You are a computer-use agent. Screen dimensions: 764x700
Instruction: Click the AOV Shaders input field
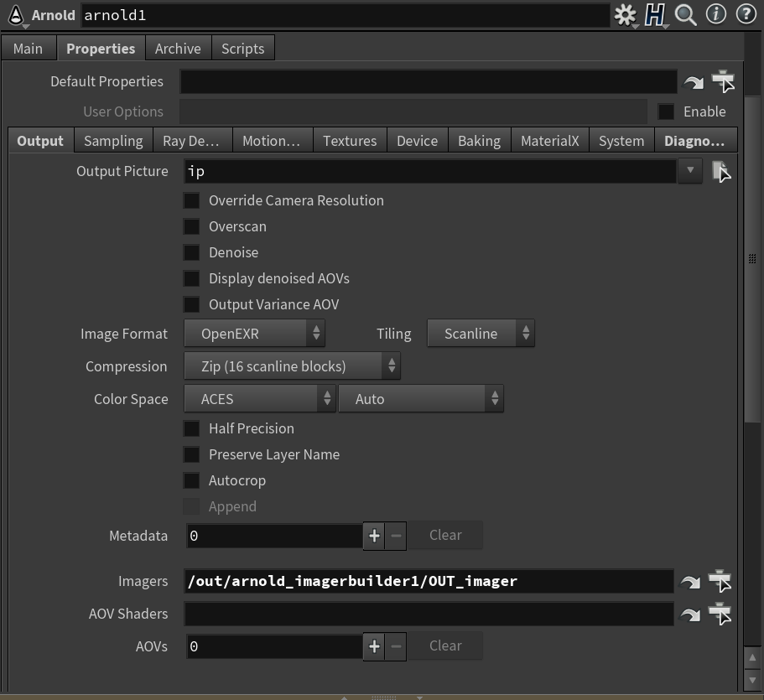[x=429, y=614]
